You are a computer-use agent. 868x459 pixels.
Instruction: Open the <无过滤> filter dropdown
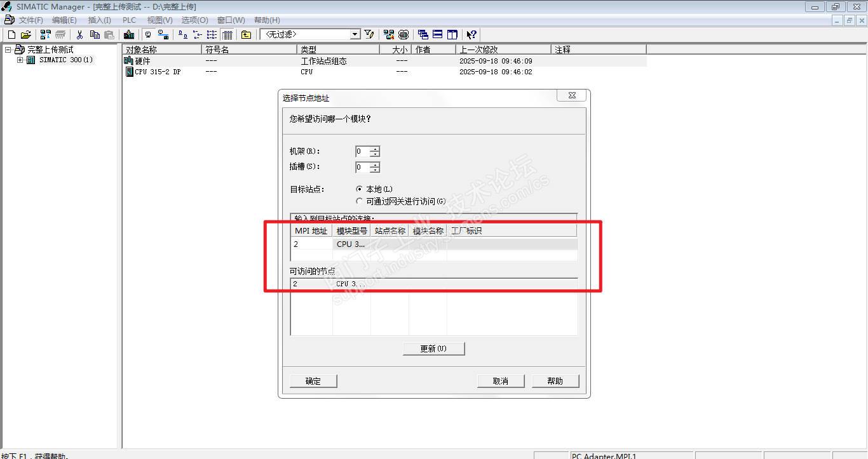point(355,35)
